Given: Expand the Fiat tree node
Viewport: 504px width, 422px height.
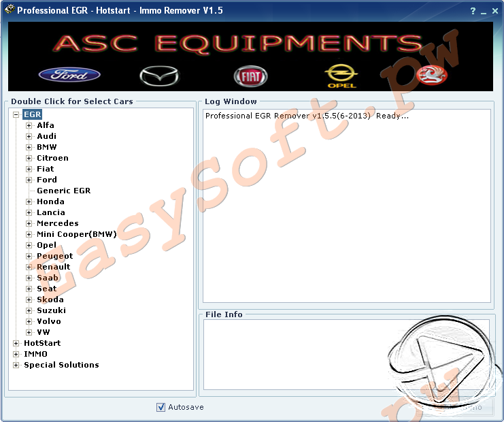Looking at the screenshot, I should pos(29,169).
